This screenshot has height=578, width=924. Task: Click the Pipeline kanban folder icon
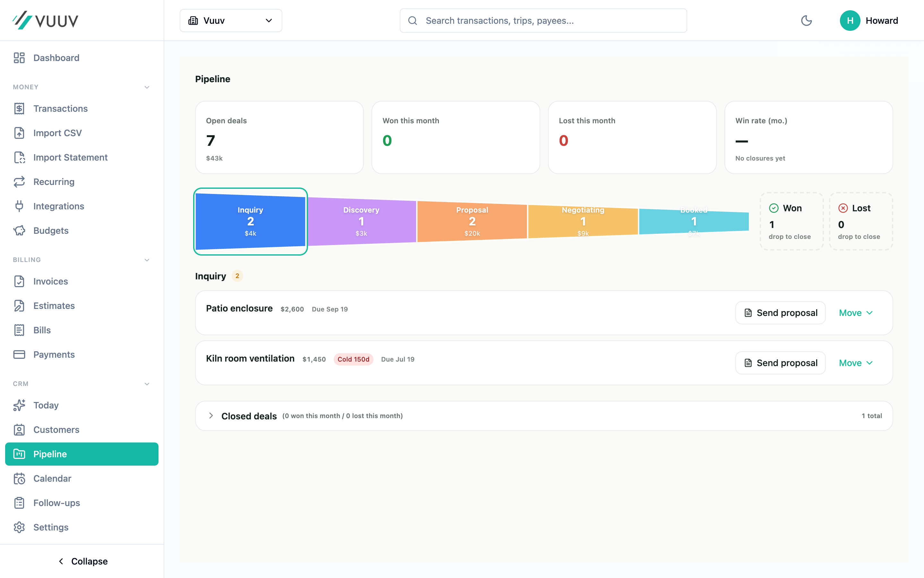(x=19, y=454)
